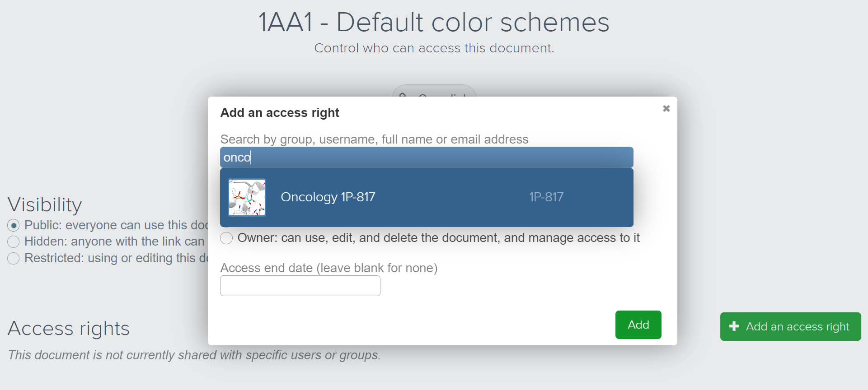Click the "not currently shared" notice text

coord(194,355)
